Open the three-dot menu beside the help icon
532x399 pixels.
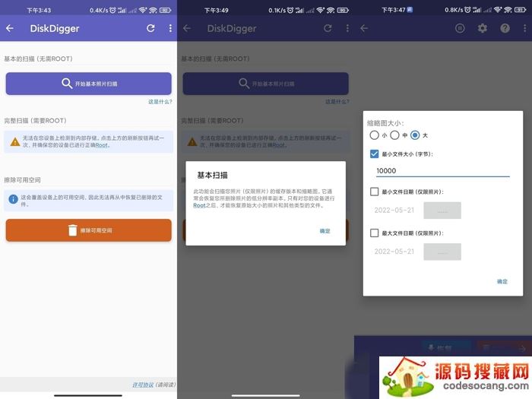pos(525,29)
